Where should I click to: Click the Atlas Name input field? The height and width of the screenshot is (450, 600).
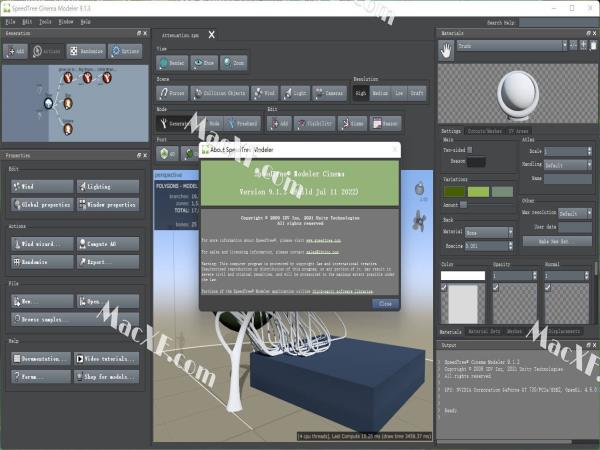[x=568, y=178]
